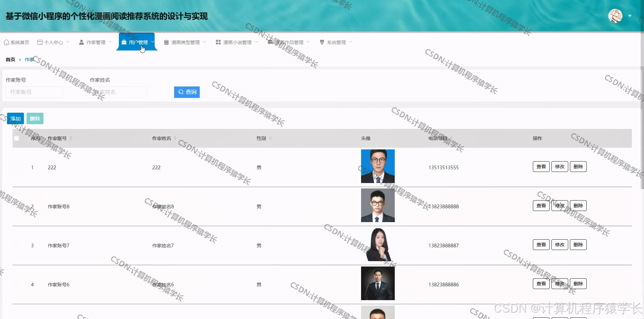Image resolution: width=644 pixels, height=319 pixels.
Task: Click the 个人中心 menu icon
Action: [x=40, y=42]
